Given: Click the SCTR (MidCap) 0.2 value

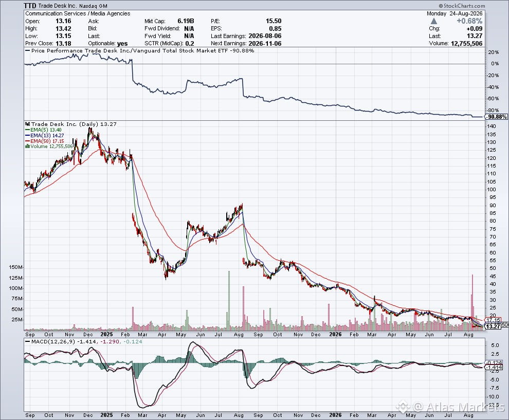Looking at the screenshot, I should 190,44.
